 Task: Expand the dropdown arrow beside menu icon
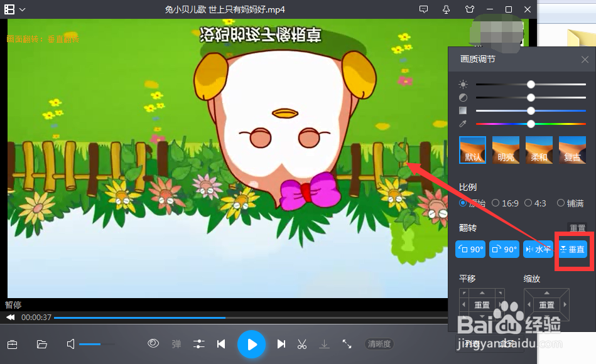(x=23, y=9)
